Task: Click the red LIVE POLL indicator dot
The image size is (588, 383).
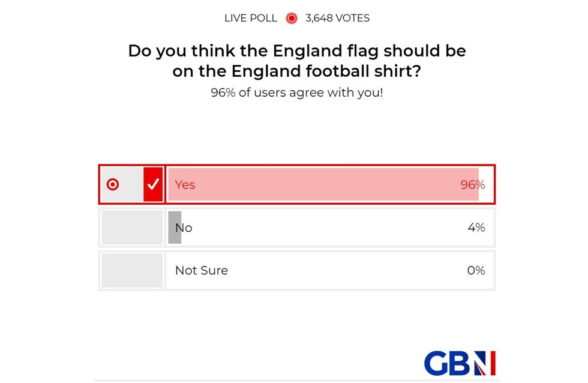Action: pos(292,18)
